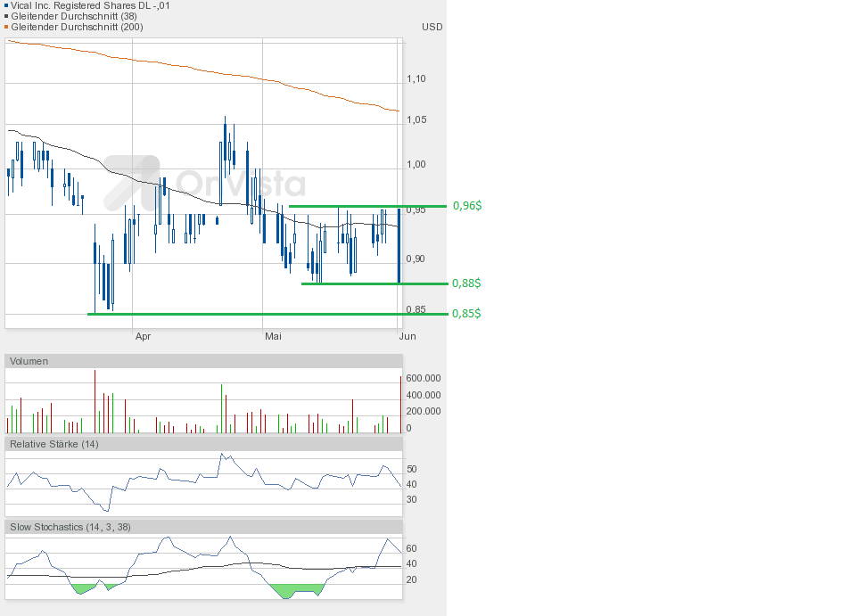Image resolution: width=856 pixels, height=616 pixels.
Task: Click the orange 200-day average legend marker
Action: pyautogui.click(x=6, y=27)
